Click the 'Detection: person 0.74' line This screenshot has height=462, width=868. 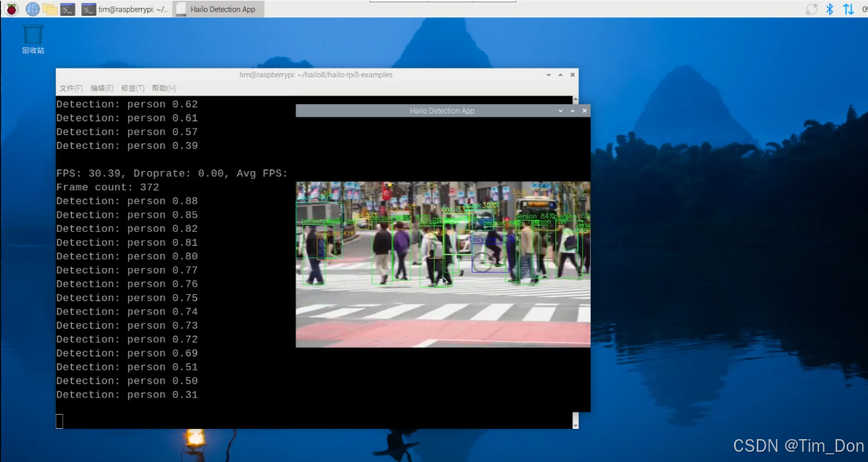point(127,312)
